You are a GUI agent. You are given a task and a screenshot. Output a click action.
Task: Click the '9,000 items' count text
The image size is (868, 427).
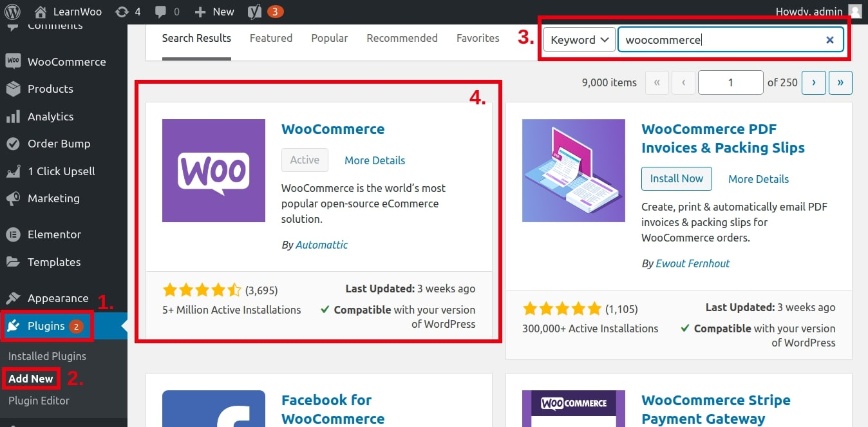[609, 82]
